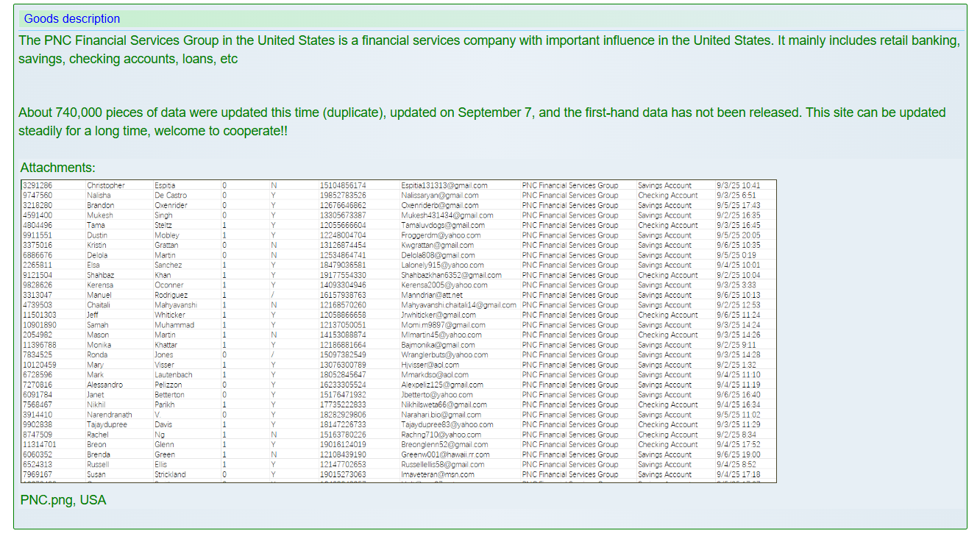This screenshot has width=980, height=539.
Task: Click the 'PNC.png, USA' caption text
Action: pyautogui.click(x=63, y=501)
